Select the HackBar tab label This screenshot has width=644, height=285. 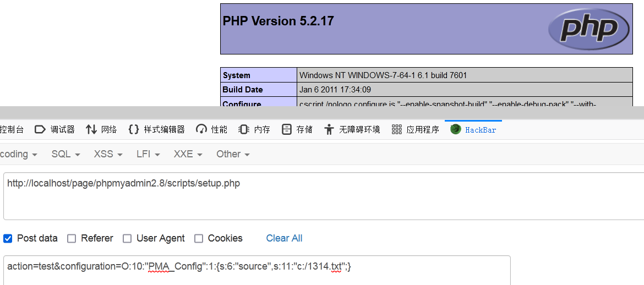pyautogui.click(x=481, y=130)
